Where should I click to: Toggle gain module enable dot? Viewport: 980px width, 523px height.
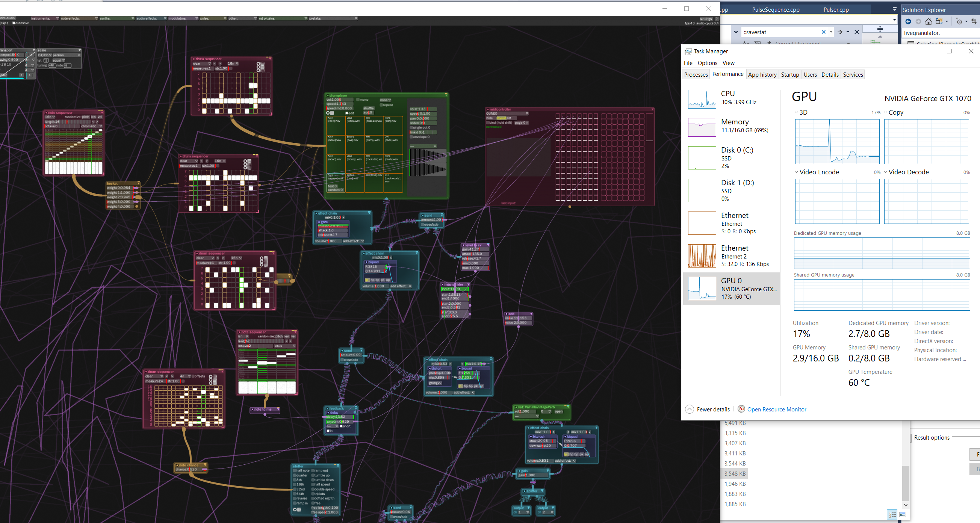point(519,471)
